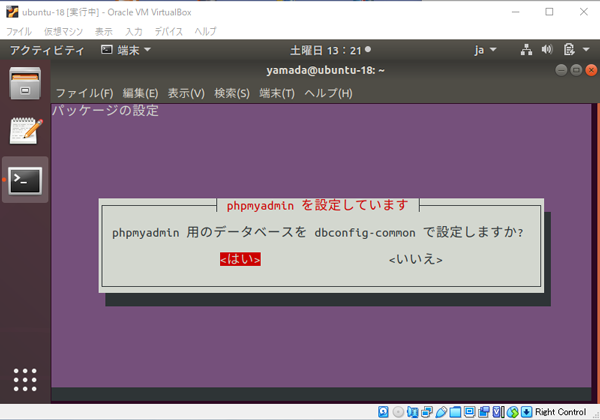Screen dimensions: 600x420
Task: Choose <はい> in phpmyadmin dialog
Action: tap(240, 259)
